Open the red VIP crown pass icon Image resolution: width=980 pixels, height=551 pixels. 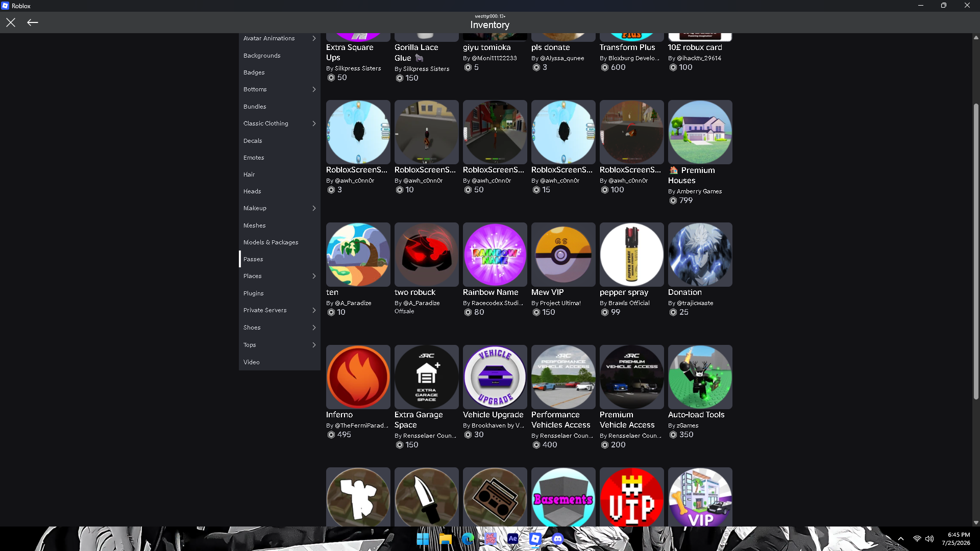click(x=631, y=497)
